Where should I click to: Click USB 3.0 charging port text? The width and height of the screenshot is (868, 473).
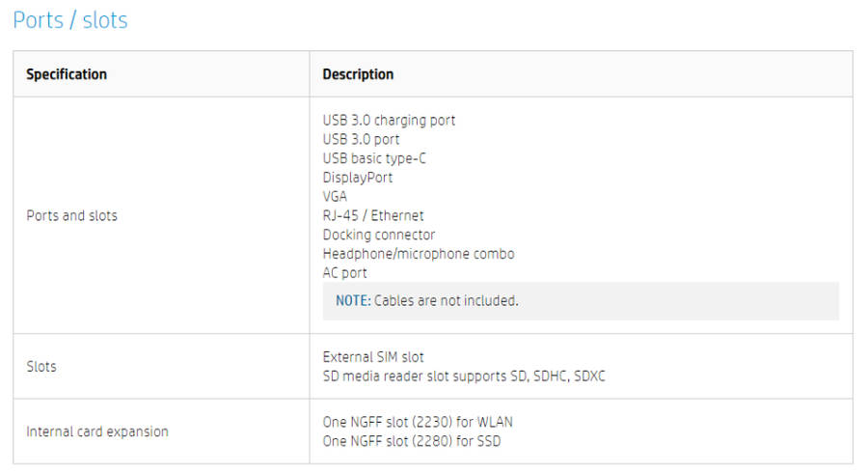point(389,121)
